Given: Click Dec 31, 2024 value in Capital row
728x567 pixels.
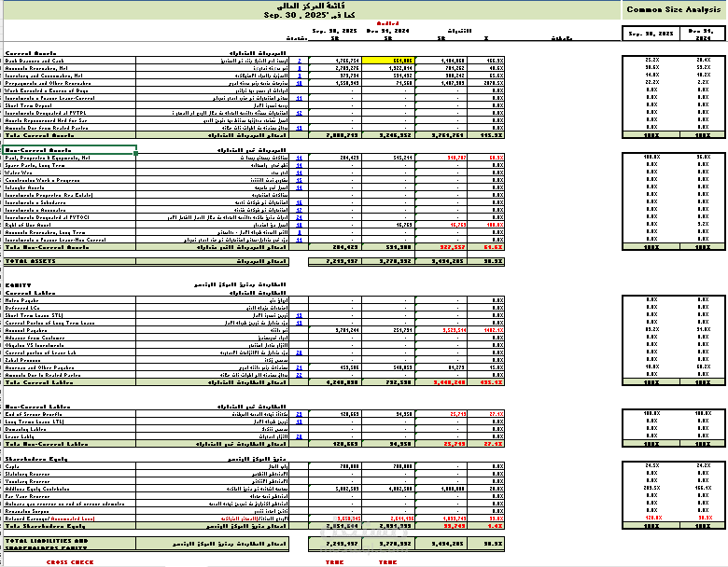Looking at the screenshot, I should (388, 466).
